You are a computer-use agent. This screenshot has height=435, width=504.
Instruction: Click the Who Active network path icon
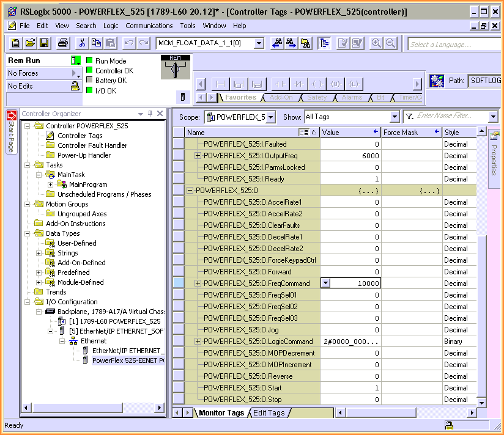point(437,81)
